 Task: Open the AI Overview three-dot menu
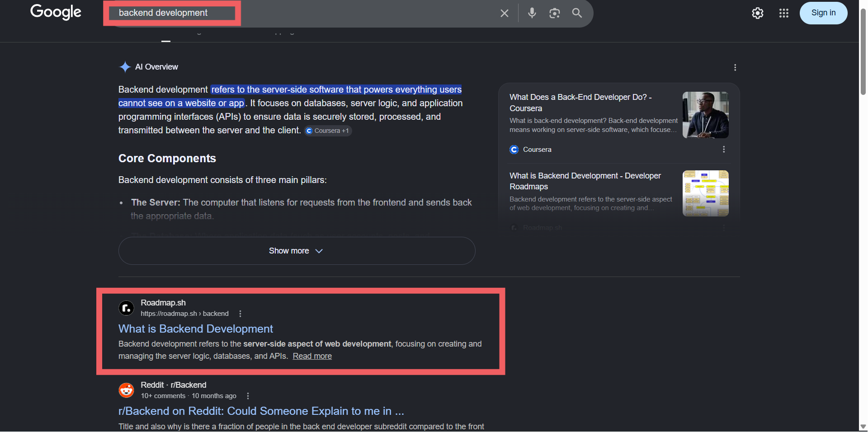[x=735, y=67]
